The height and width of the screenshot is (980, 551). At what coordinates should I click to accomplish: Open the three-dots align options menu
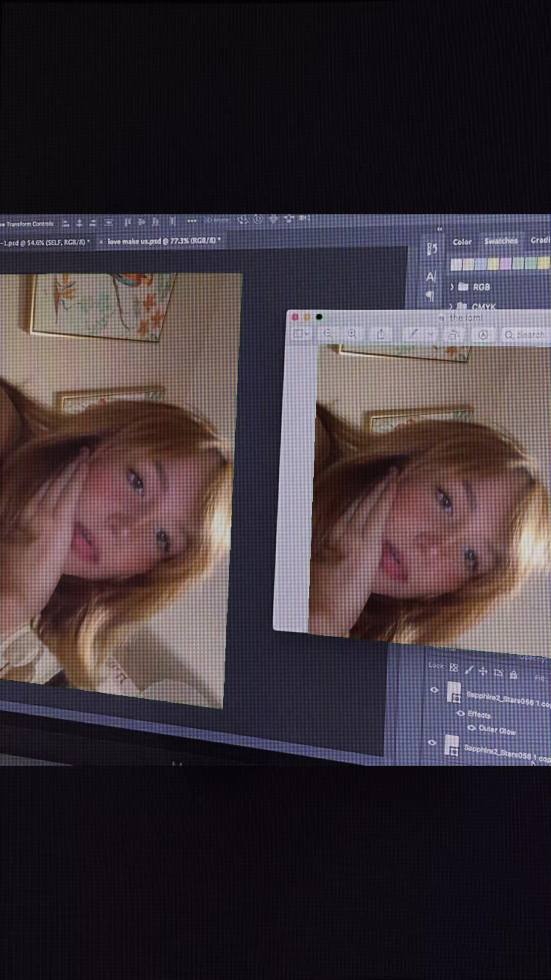click(192, 221)
